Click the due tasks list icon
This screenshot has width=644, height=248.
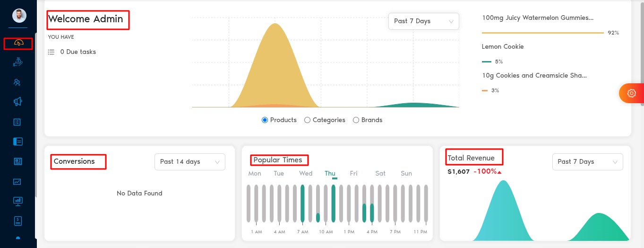point(52,52)
